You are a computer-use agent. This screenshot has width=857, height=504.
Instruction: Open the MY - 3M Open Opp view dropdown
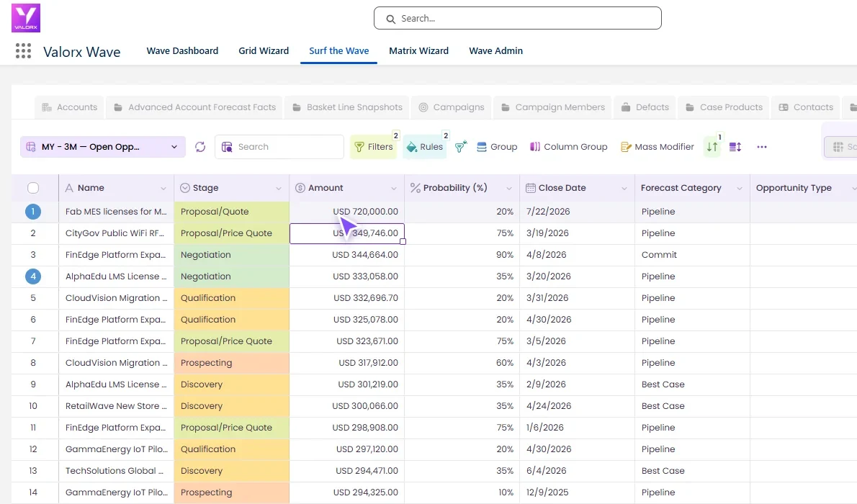(x=103, y=146)
